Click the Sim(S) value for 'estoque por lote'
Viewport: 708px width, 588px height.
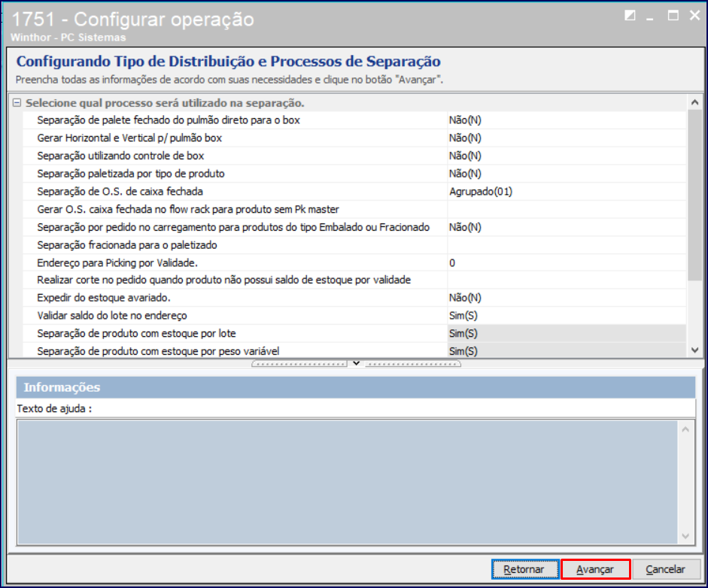click(x=567, y=334)
